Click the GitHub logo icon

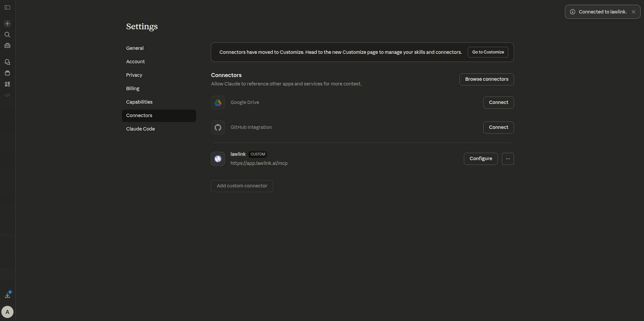click(218, 128)
